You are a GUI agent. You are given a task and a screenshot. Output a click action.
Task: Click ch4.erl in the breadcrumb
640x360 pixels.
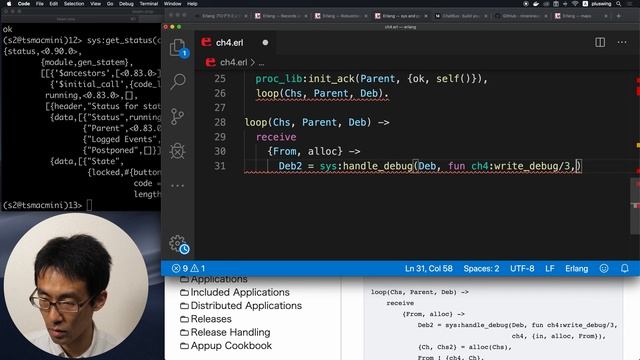coord(233,62)
